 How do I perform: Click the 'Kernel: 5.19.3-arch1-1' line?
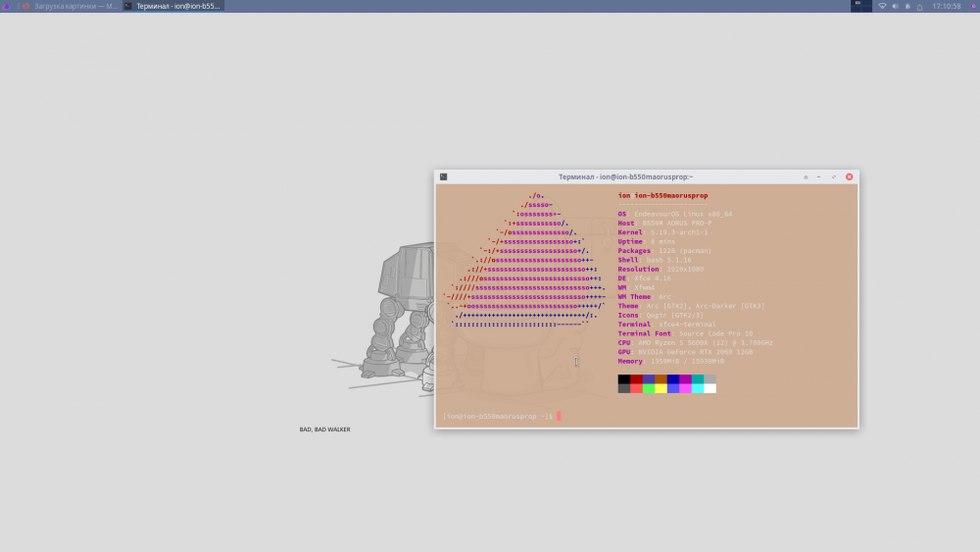663,232
